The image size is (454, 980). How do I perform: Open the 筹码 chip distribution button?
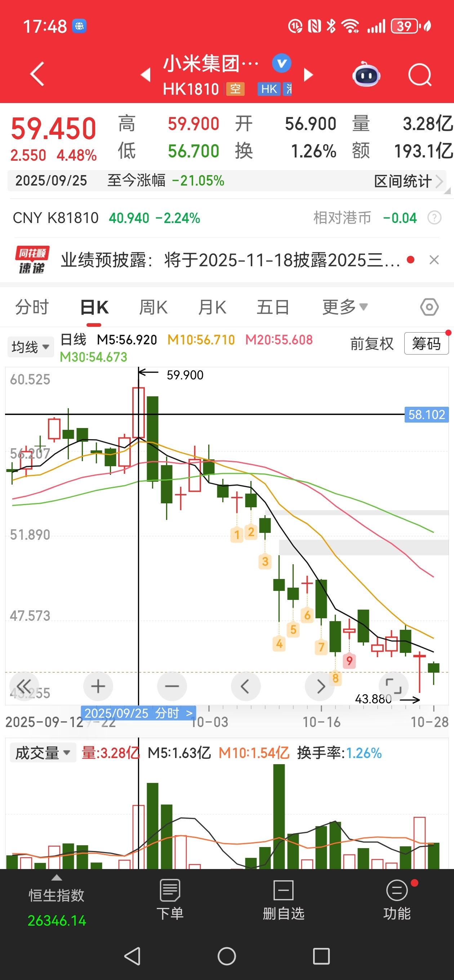click(x=426, y=343)
